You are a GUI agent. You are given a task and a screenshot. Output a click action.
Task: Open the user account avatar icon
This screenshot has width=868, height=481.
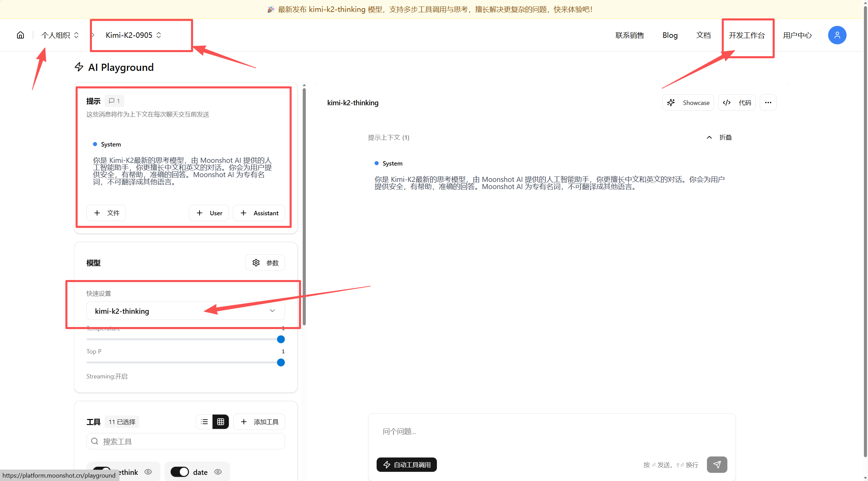[837, 35]
